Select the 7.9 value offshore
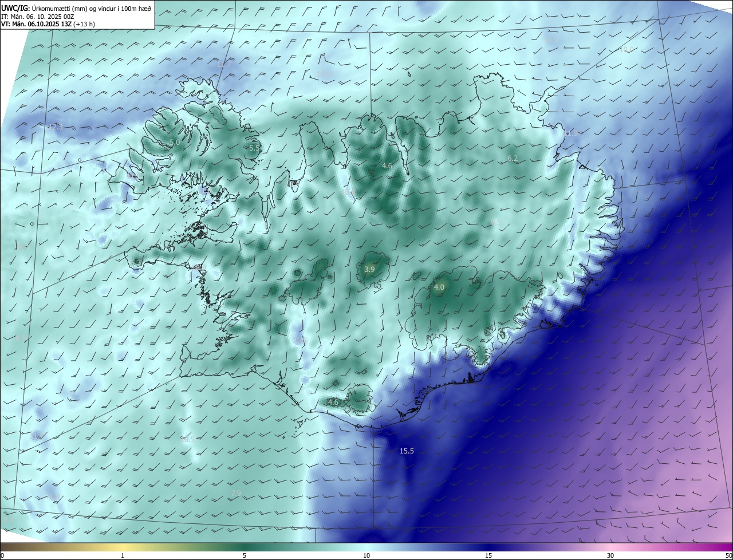 (236, 493)
